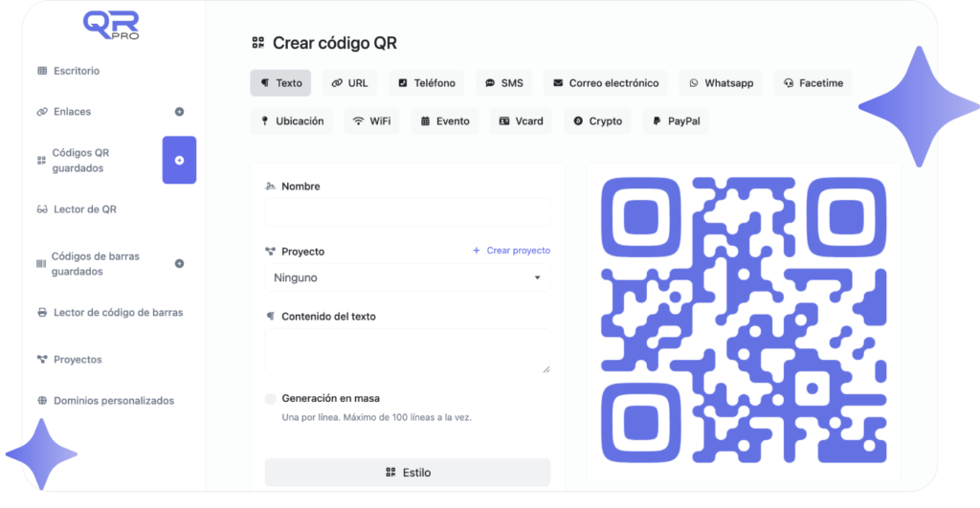Open Lector de código de barras

(110, 313)
